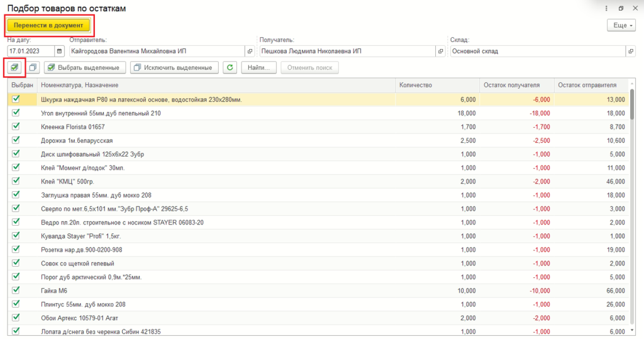644x339 pixels.
Task: Uncheck the 'Клеенка Florista 01657' row checkbox
Action: click(x=16, y=126)
